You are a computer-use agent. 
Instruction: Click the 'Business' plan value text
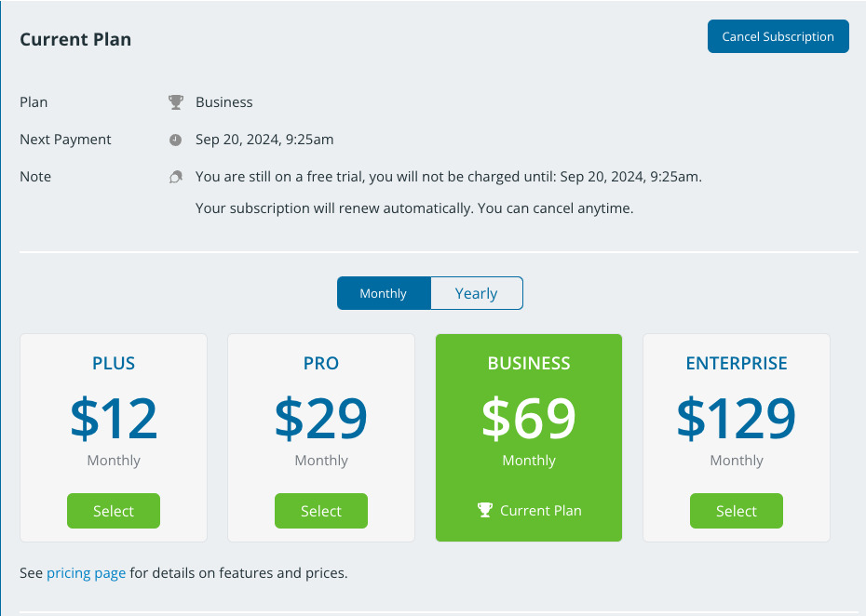(x=224, y=102)
